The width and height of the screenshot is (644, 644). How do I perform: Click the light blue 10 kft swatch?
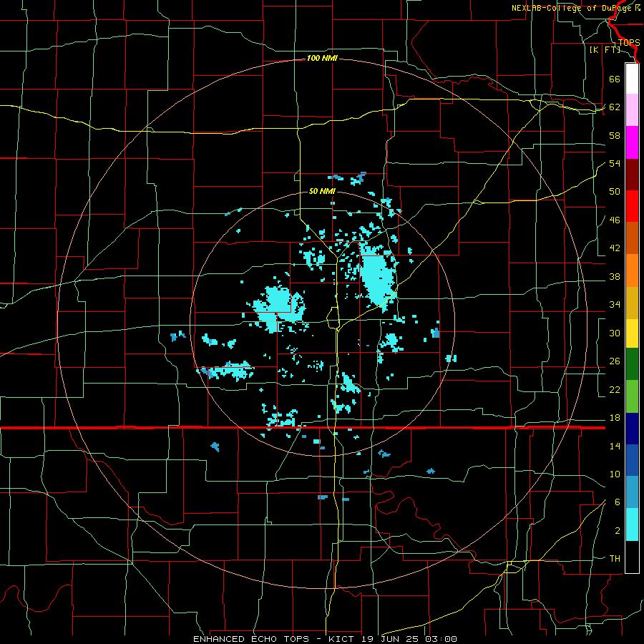coord(632,492)
